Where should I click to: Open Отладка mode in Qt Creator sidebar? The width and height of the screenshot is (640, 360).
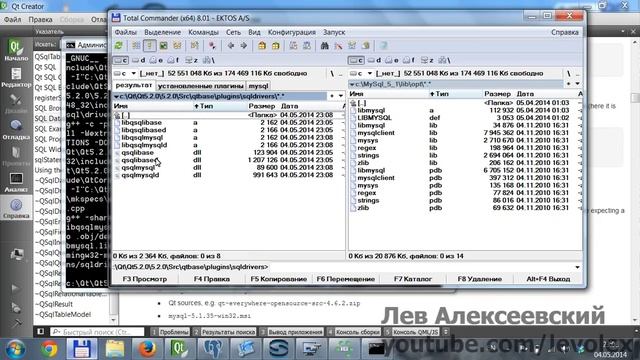click(x=16, y=130)
